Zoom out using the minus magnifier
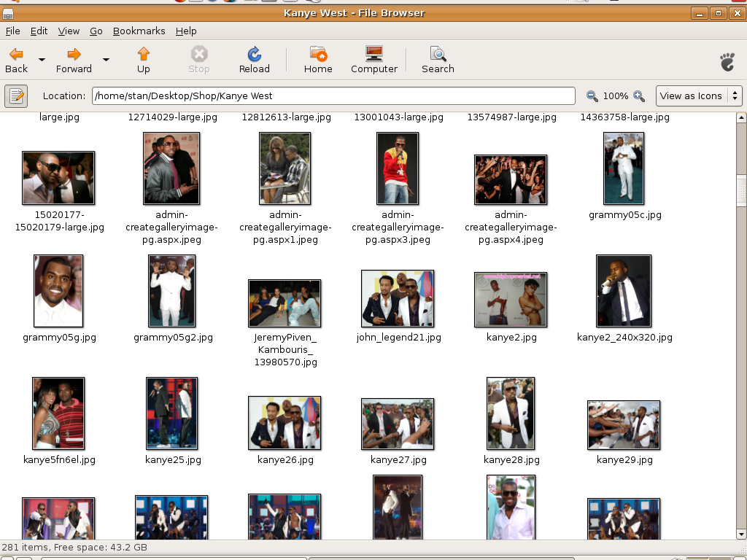Screen dimensions: 747x560 click(x=592, y=96)
